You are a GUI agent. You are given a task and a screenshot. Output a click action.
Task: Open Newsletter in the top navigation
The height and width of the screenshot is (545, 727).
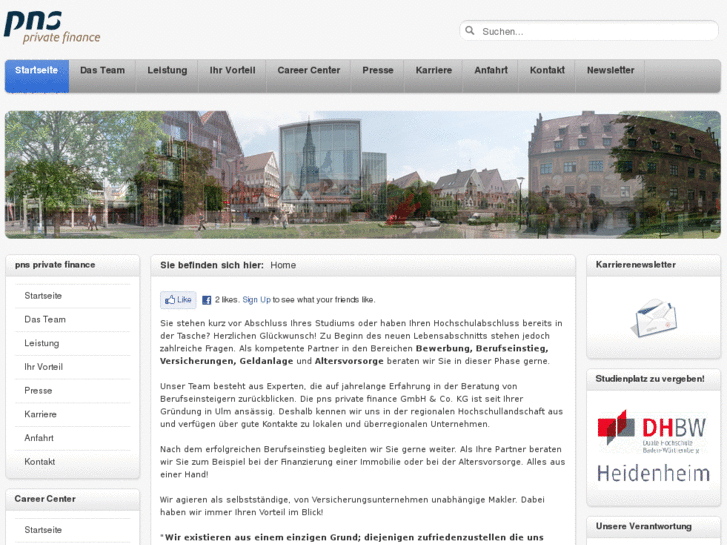tap(610, 76)
